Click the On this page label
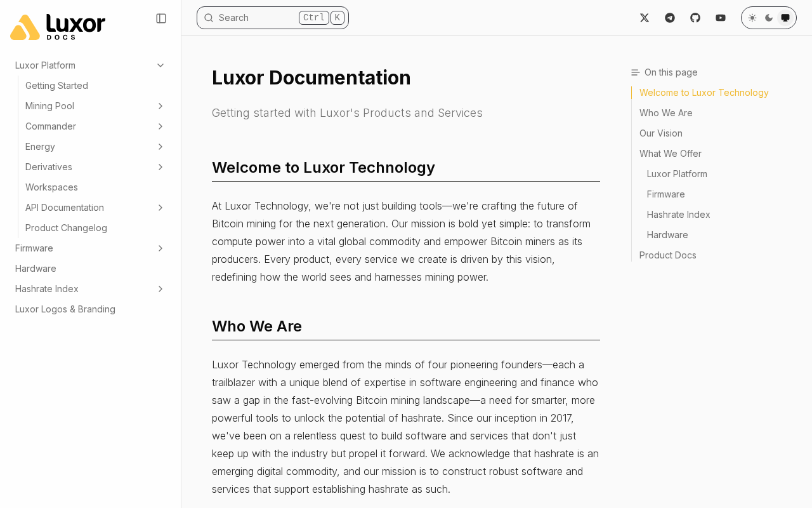The image size is (812, 508). point(671,72)
